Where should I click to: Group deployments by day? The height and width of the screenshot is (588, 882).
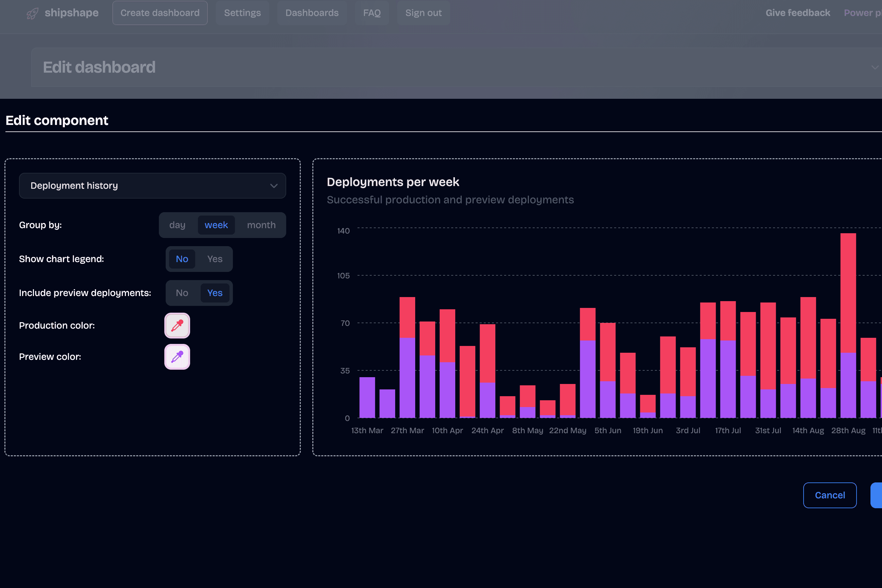coord(177,225)
